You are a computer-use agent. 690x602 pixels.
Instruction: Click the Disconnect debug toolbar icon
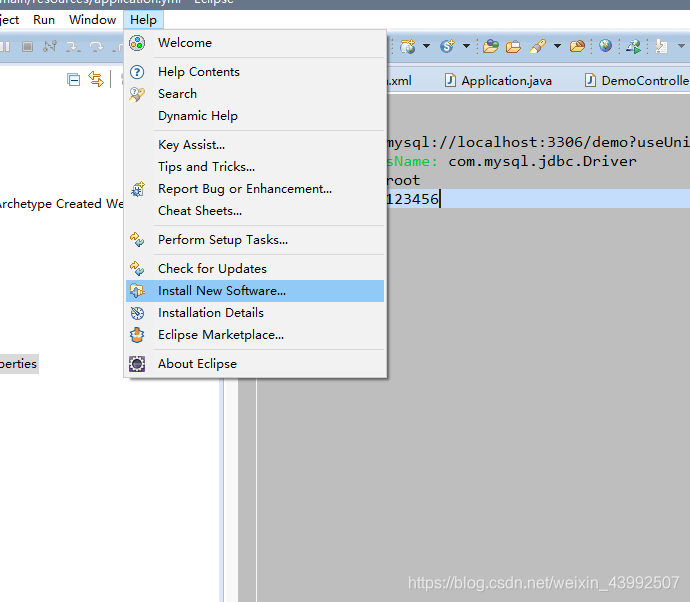click(50, 46)
